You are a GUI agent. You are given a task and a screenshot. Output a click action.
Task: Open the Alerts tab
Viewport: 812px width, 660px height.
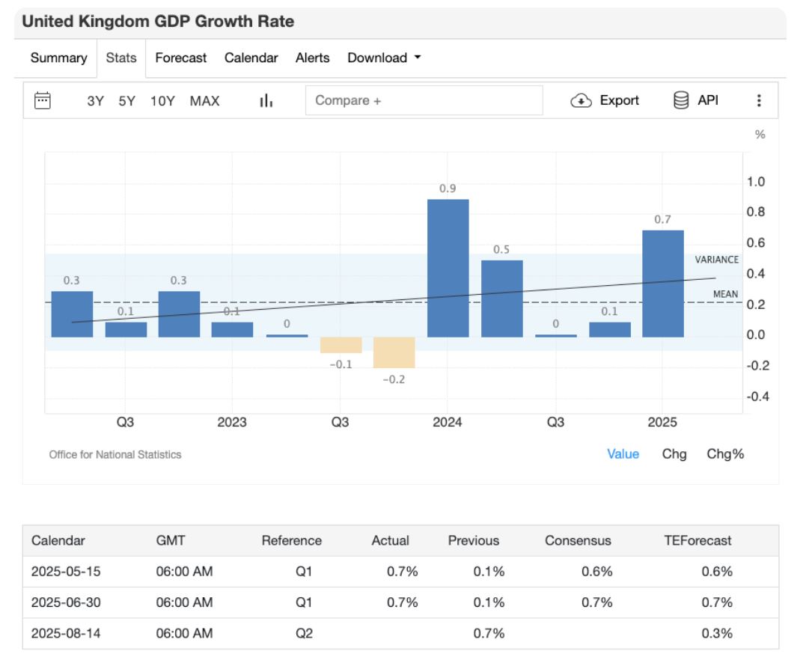tap(312, 58)
